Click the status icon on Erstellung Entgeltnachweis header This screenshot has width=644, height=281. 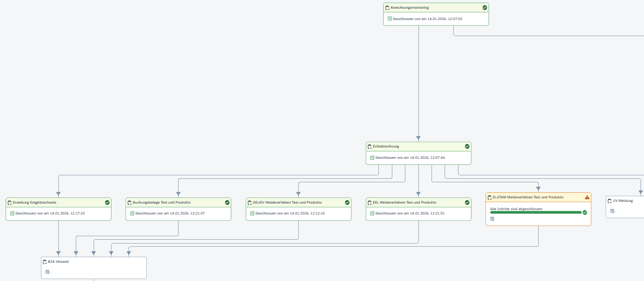click(107, 202)
